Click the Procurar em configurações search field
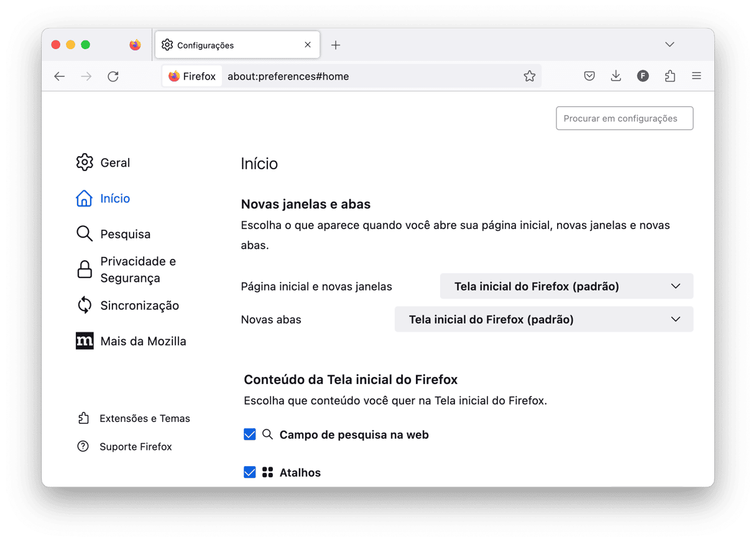 coord(624,118)
